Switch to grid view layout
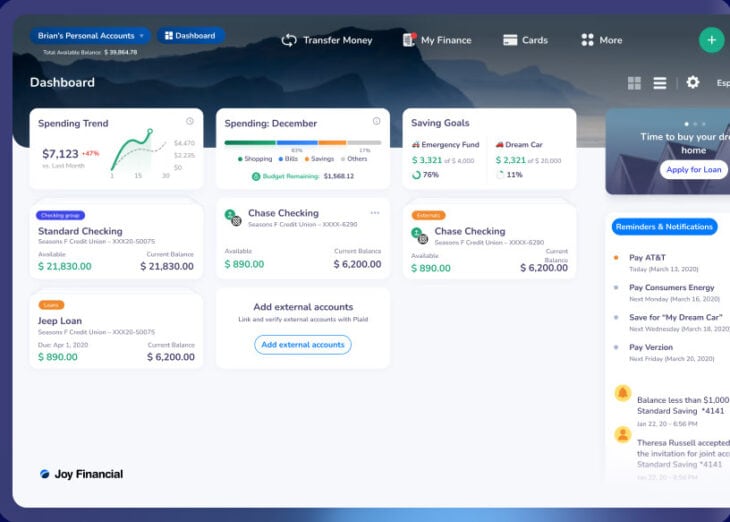The width and height of the screenshot is (730, 522). [634, 83]
